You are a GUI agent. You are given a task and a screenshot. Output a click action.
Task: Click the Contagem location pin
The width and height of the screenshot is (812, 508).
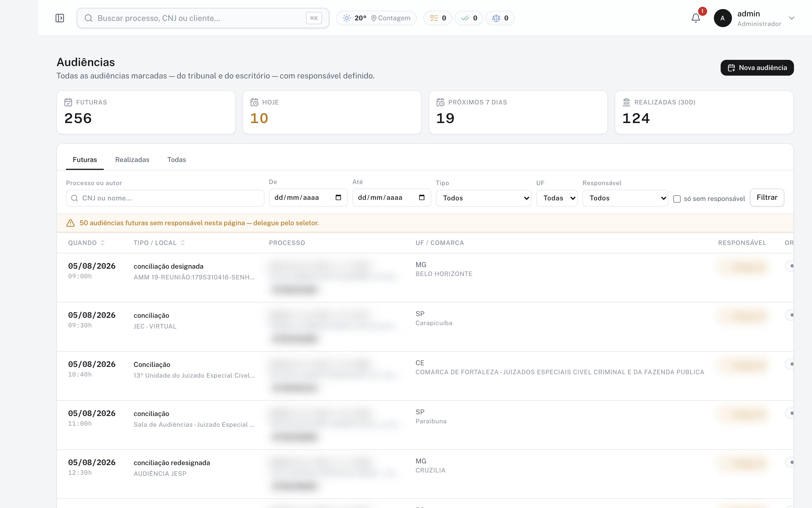pos(374,18)
